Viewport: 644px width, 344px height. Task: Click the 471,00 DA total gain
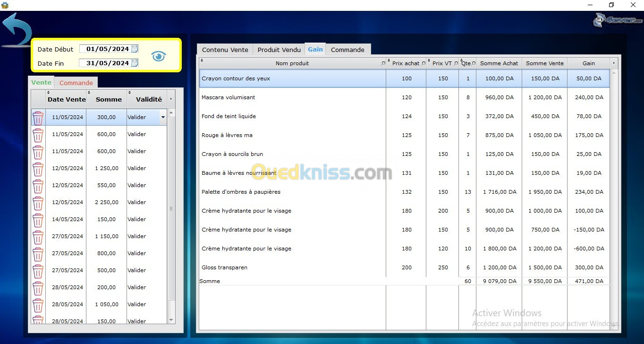pyautogui.click(x=589, y=281)
